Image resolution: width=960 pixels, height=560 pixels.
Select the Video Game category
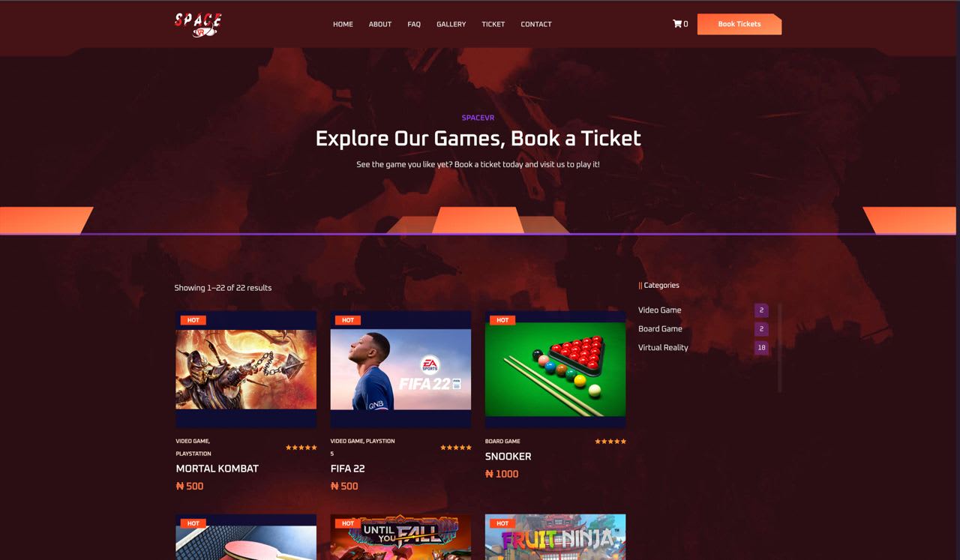pos(660,310)
